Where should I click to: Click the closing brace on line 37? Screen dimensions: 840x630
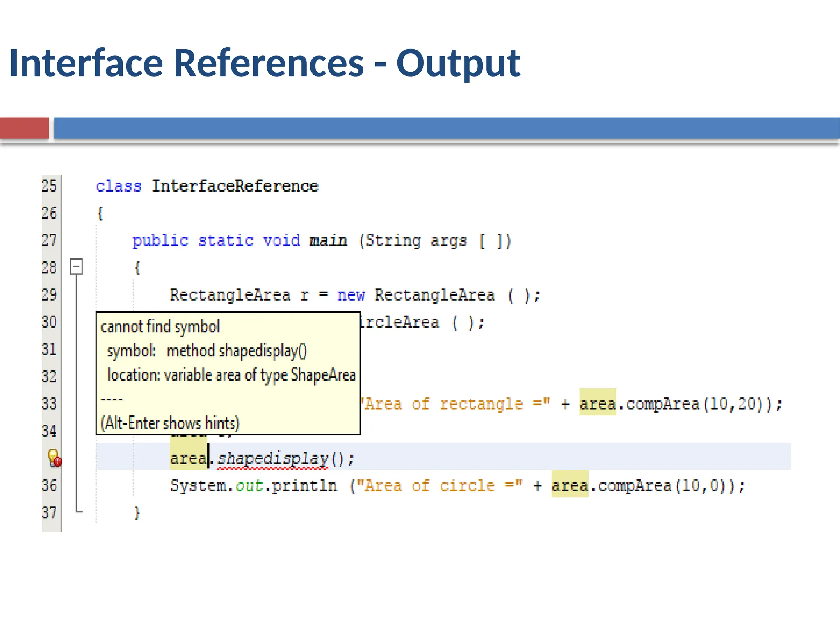pos(137,513)
